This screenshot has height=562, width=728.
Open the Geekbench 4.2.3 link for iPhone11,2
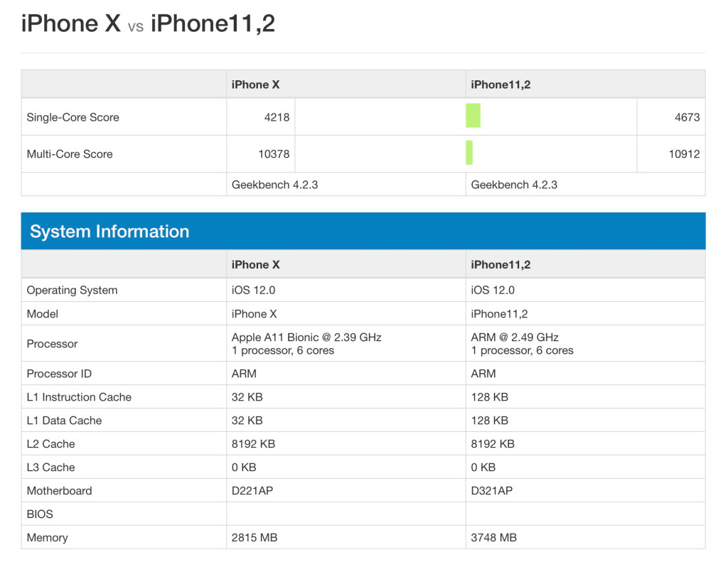pyautogui.click(x=512, y=185)
